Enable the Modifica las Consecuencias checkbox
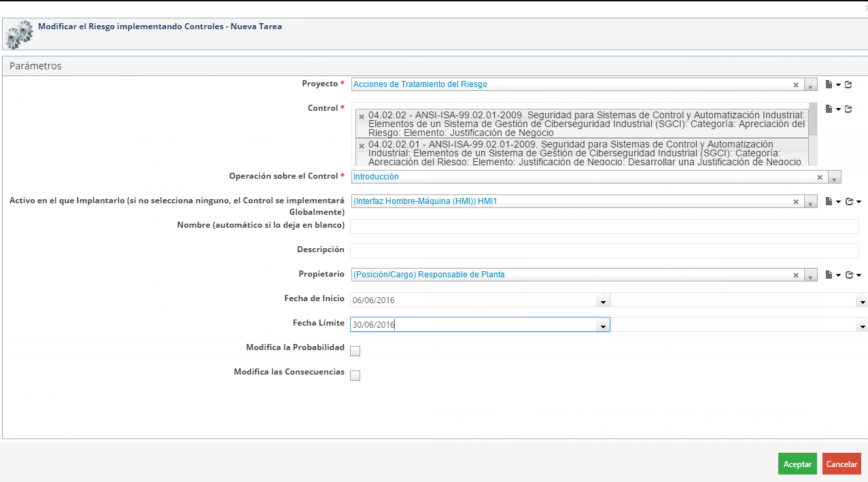 tap(355, 375)
